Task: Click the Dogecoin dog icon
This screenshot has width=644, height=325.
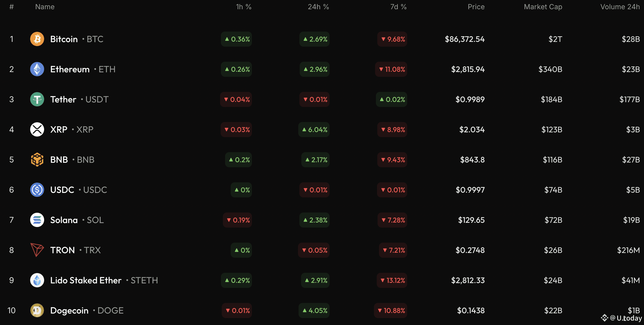Action: pyautogui.click(x=37, y=310)
